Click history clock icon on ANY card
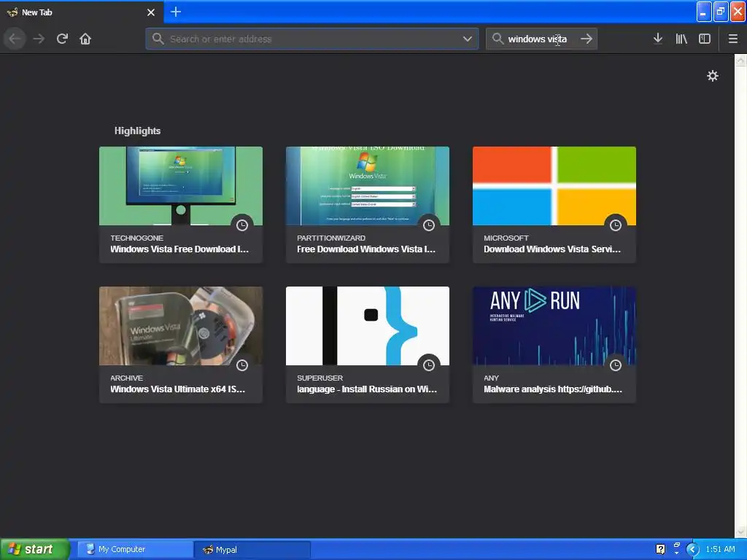Viewport: 747px width, 560px height. point(616,365)
